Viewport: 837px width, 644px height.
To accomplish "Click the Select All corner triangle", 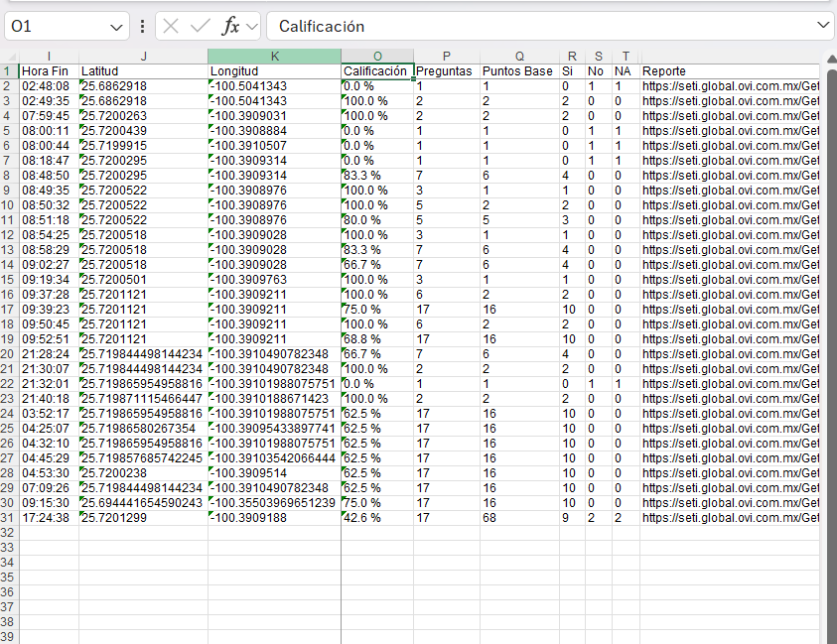I will click(x=9, y=56).
